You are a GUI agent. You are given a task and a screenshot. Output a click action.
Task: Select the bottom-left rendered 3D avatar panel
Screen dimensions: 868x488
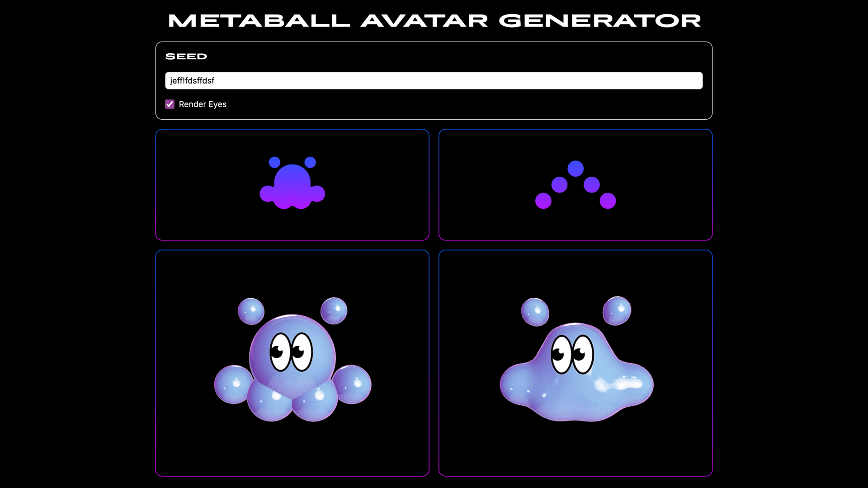[292, 447]
